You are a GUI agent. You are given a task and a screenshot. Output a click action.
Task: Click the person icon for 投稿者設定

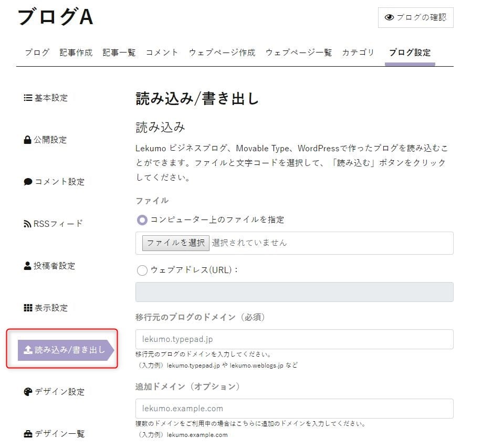28,266
